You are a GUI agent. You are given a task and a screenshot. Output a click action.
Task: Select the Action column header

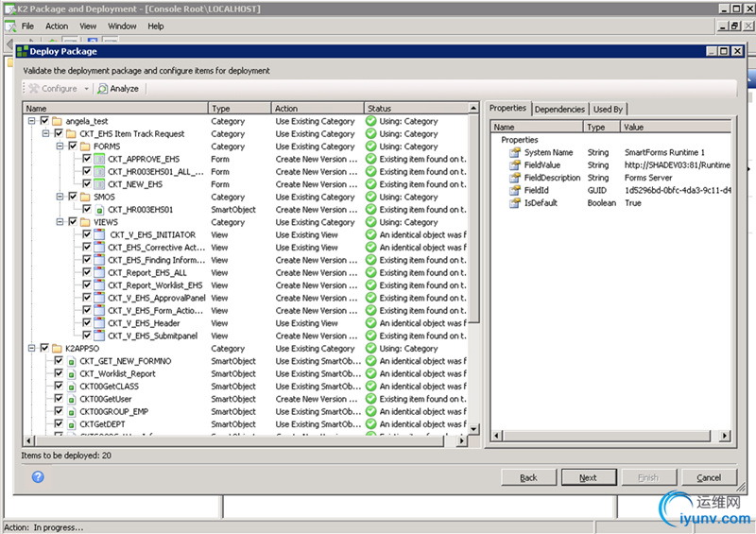pyautogui.click(x=317, y=109)
